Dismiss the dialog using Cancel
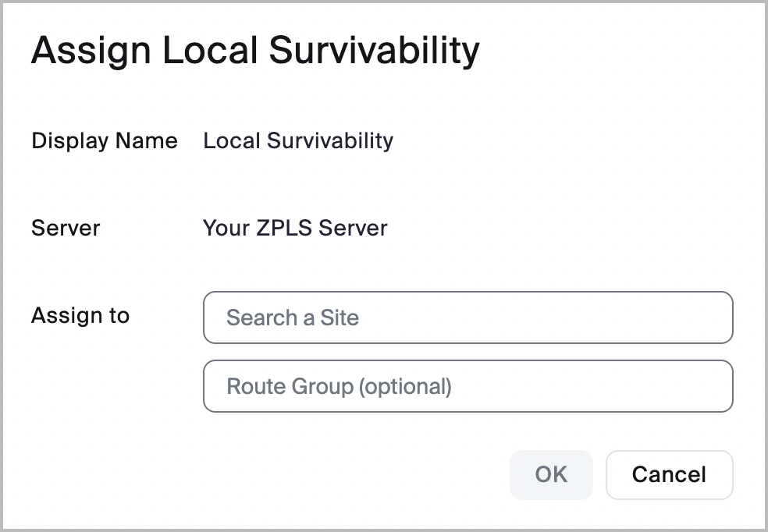This screenshot has width=768, height=532. pos(669,474)
